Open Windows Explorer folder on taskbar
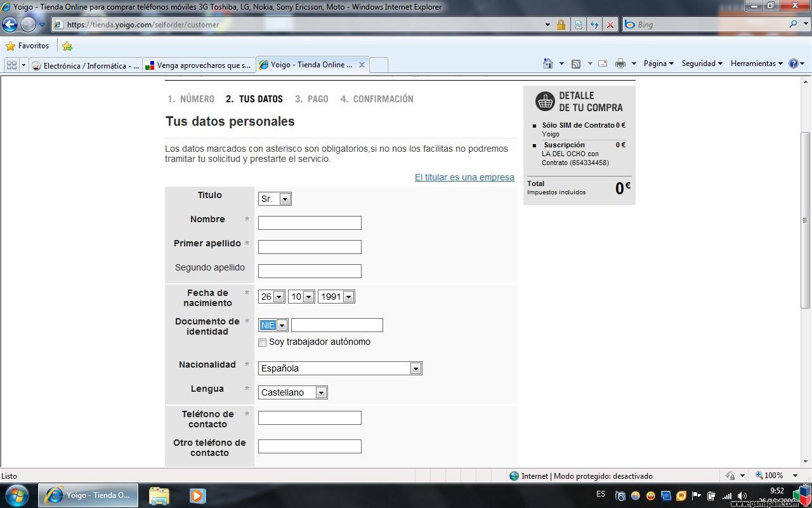812x508 pixels. [159, 495]
